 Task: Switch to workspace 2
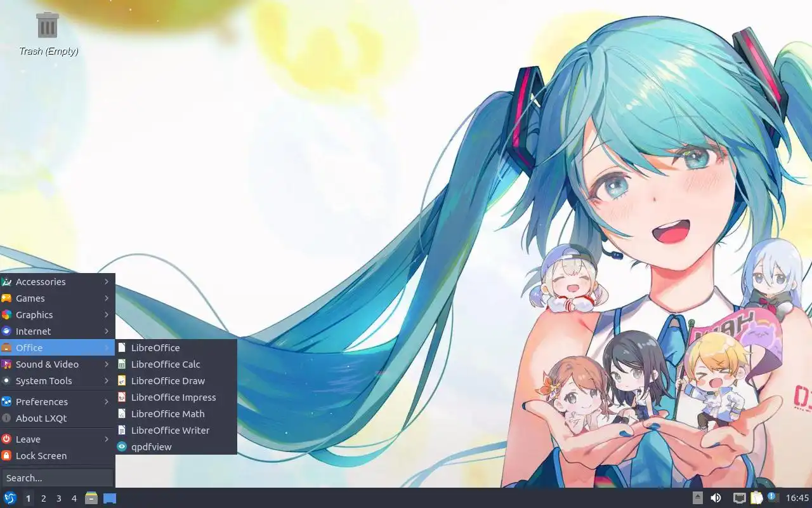tap(43, 498)
